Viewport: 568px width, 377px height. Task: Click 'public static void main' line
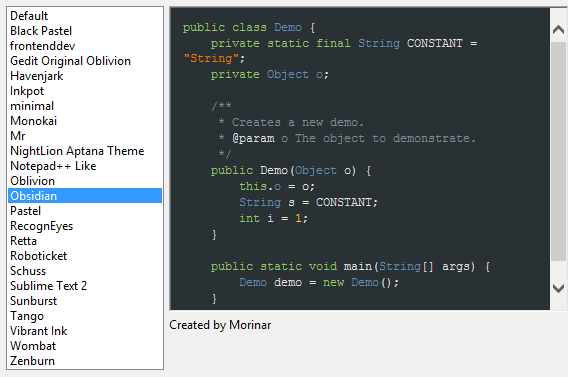tap(350, 267)
